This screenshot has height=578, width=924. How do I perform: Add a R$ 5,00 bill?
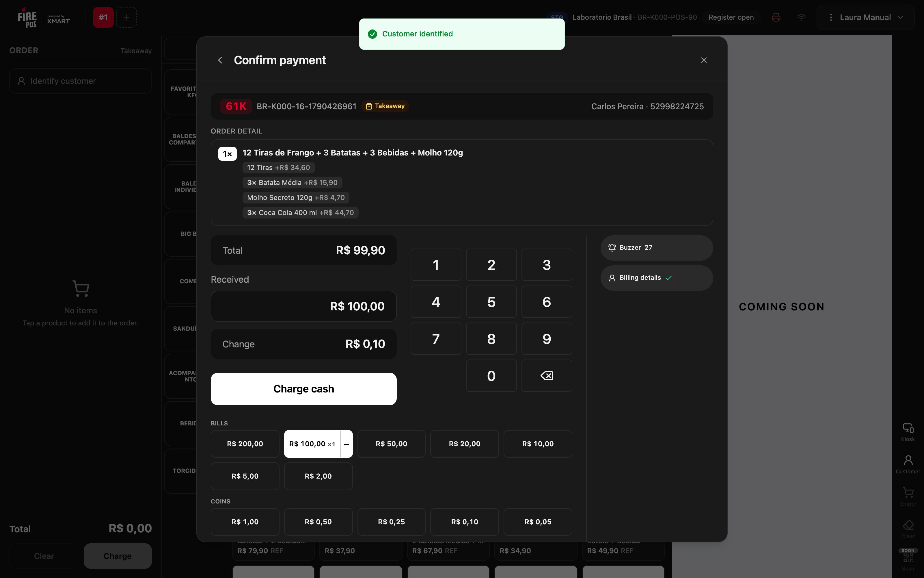245,476
